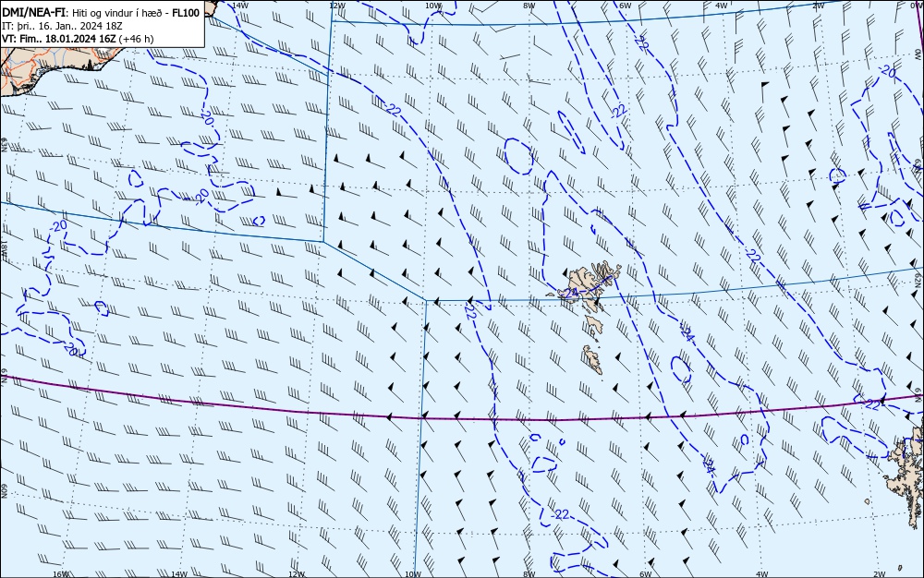Click the 12W label on the top edge
The height and width of the screenshot is (578, 924).
point(336,5)
